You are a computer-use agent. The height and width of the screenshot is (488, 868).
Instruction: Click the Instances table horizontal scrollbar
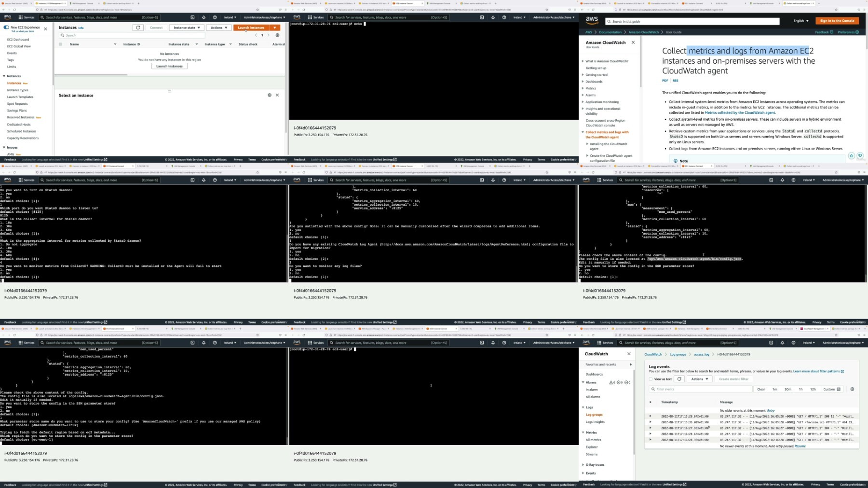[x=92, y=75]
